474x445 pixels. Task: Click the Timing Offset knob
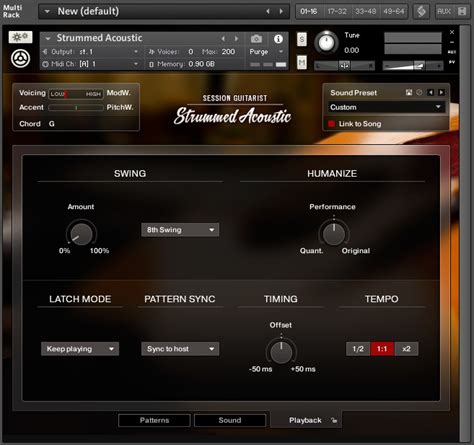(281, 352)
